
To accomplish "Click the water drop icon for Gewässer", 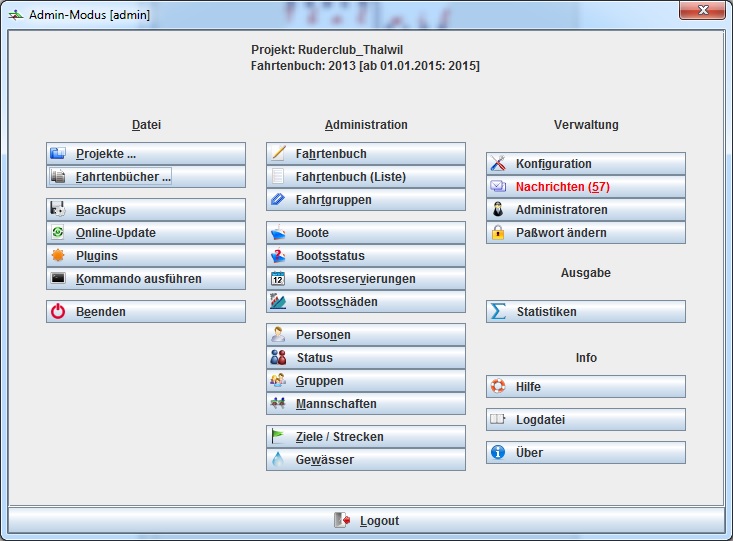I will (x=279, y=460).
